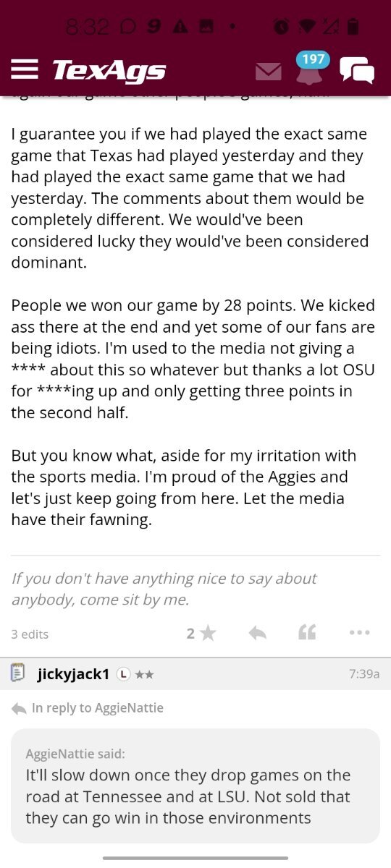The image size is (391, 868).
Task: Go to In reply to AggieNattie
Action: [x=88, y=708]
